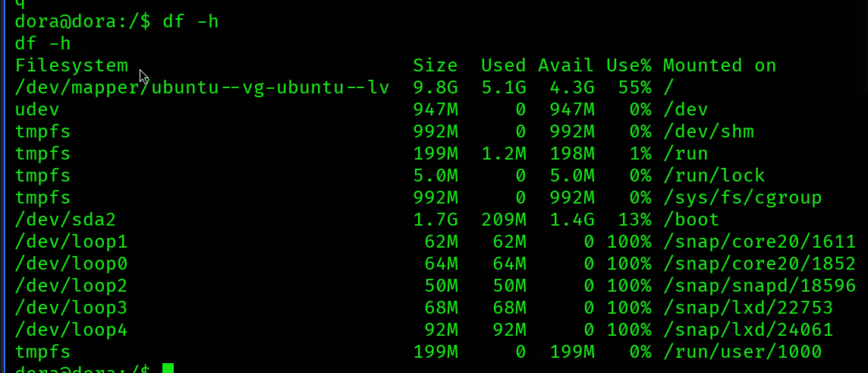The height and width of the screenshot is (373, 868).
Task: Click the green terminal cursor block
Action: tap(168, 368)
